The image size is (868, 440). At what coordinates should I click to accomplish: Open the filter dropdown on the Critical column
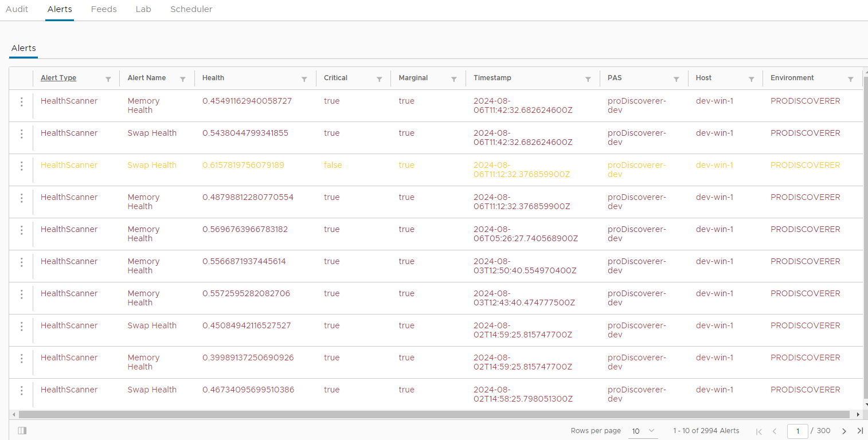pos(379,78)
